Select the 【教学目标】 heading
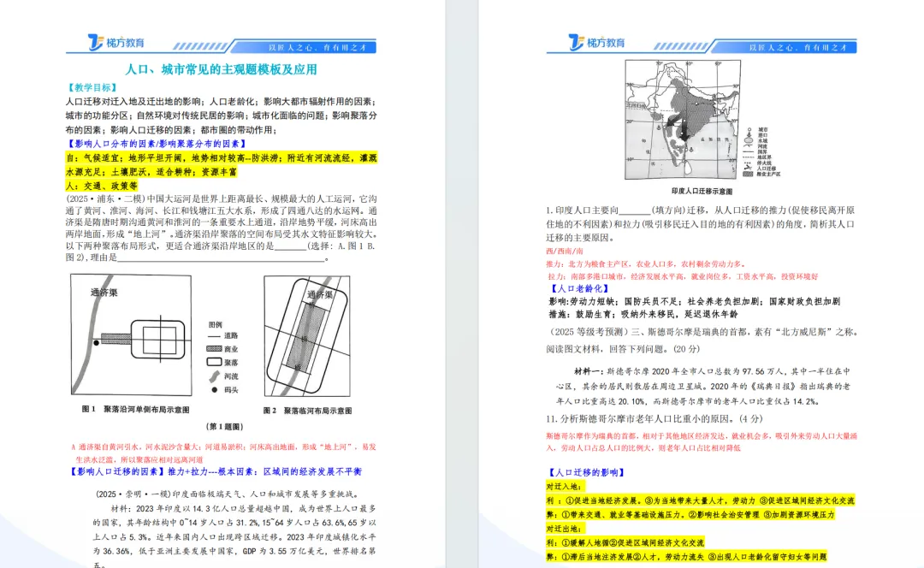This screenshot has height=568, width=924. tap(92, 87)
